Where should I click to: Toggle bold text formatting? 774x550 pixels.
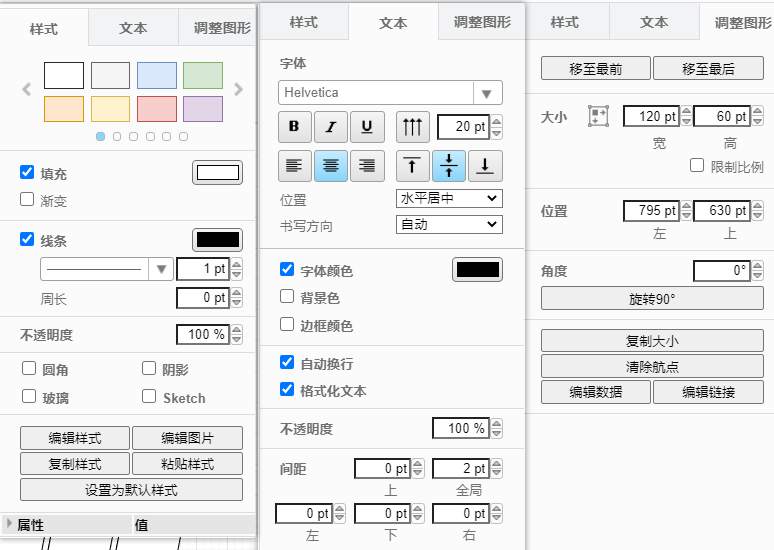pos(295,126)
